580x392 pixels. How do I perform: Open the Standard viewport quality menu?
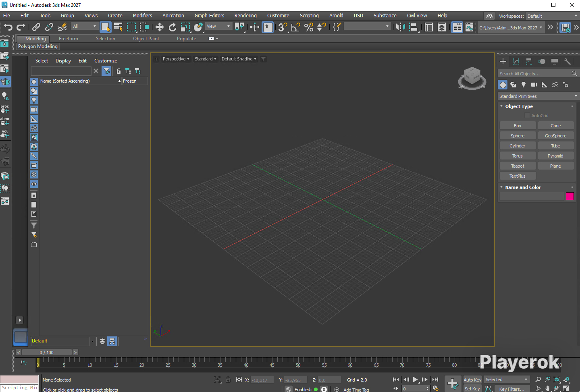coord(205,59)
